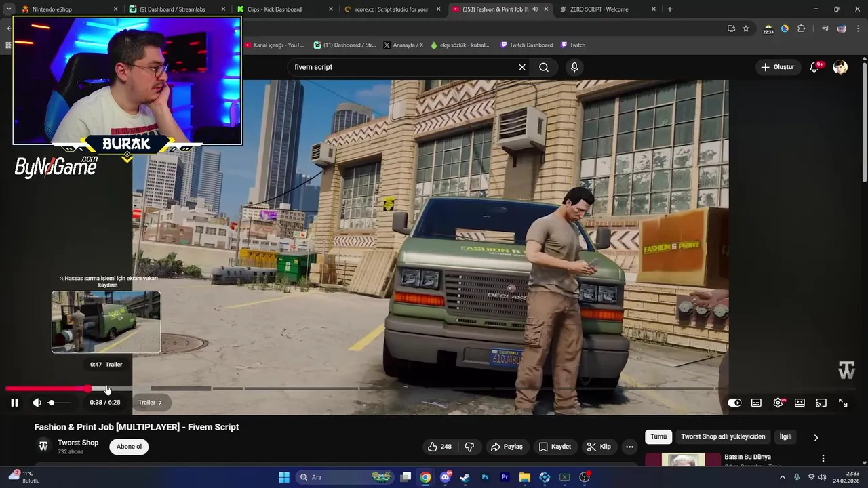This screenshot has height=488, width=868.
Task: Run the search with magnifier icon
Action: 544,67
